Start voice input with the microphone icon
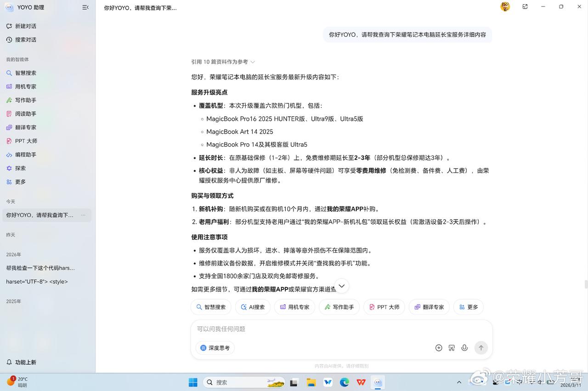Viewport: 588px width, 391px height. pos(464,348)
